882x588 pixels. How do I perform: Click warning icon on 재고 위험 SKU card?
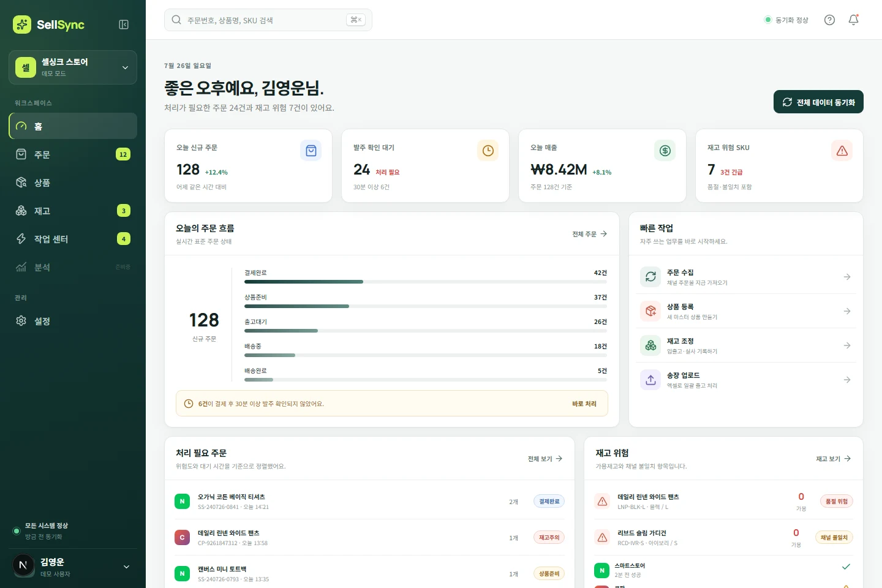(x=842, y=151)
